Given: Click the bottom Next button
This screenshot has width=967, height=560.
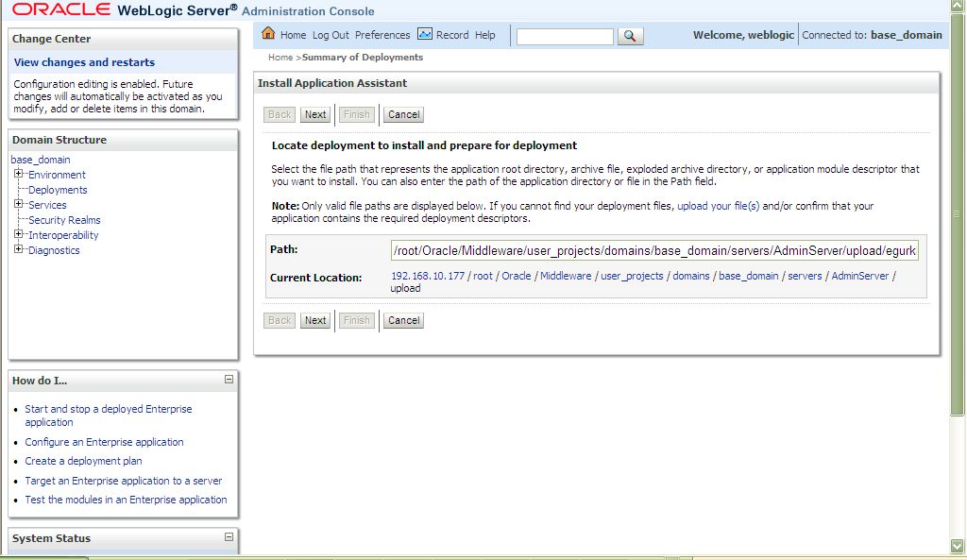Looking at the screenshot, I should 315,321.
